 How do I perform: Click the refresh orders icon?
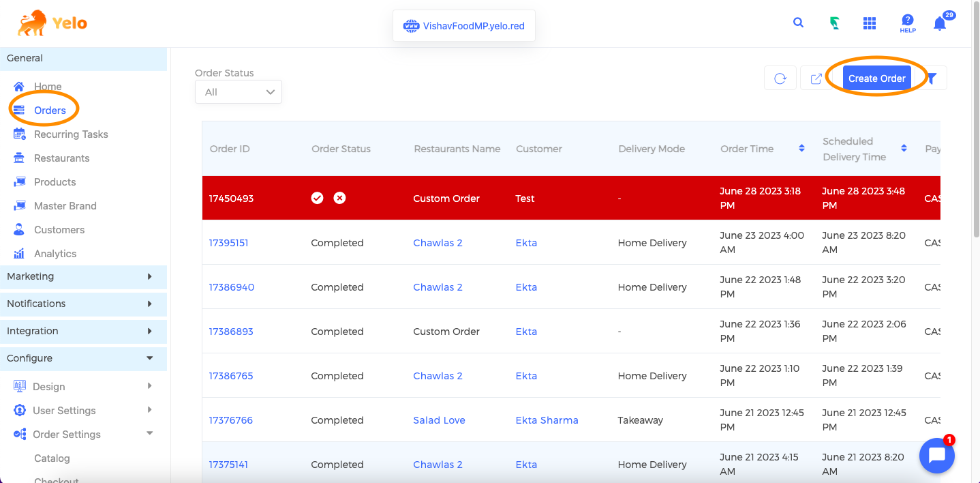click(780, 78)
